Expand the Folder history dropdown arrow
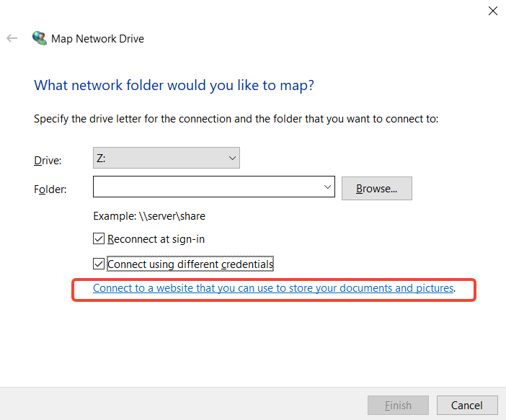The width and height of the screenshot is (506, 420). click(x=327, y=187)
